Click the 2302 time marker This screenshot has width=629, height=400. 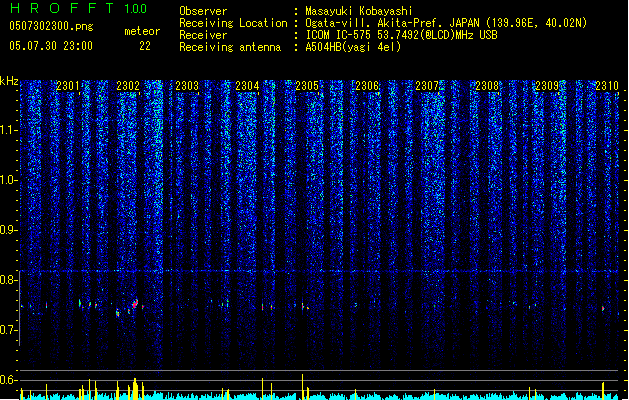[x=128, y=86]
